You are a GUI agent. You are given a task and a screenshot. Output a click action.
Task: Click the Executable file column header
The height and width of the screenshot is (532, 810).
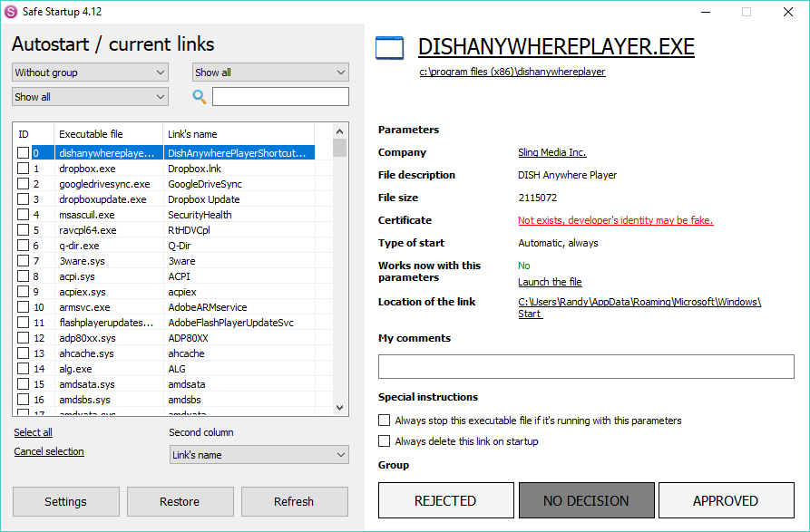pyautogui.click(x=109, y=134)
